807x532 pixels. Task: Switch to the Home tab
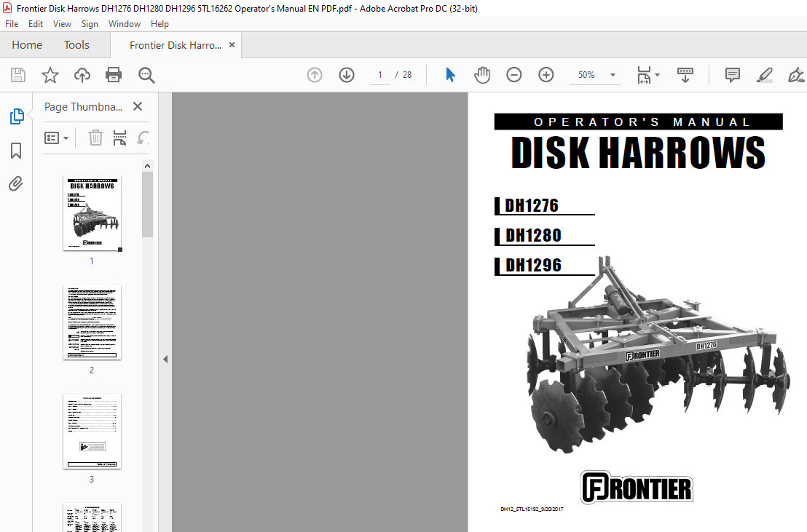[x=27, y=45]
